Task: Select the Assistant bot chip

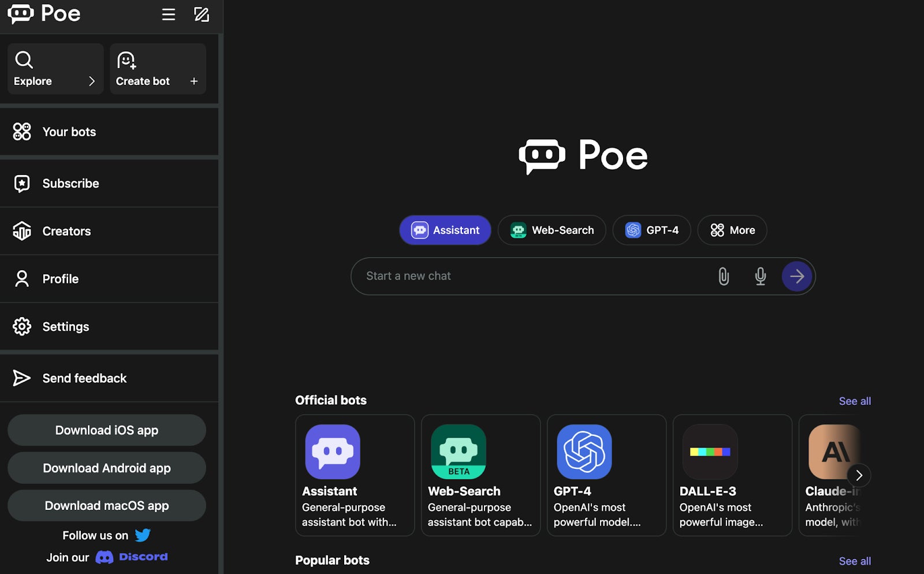Action: click(x=445, y=230)
